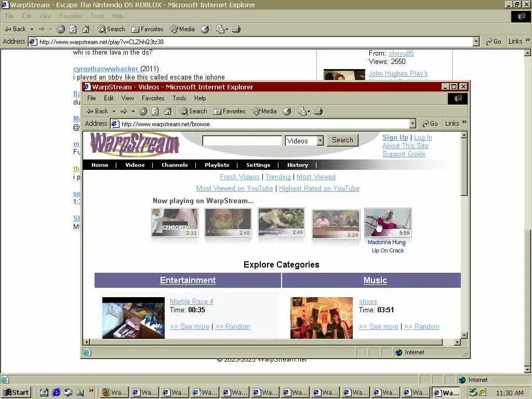Open the Madonna Hung Up On Crack thumbnail

tap(388, 222)
